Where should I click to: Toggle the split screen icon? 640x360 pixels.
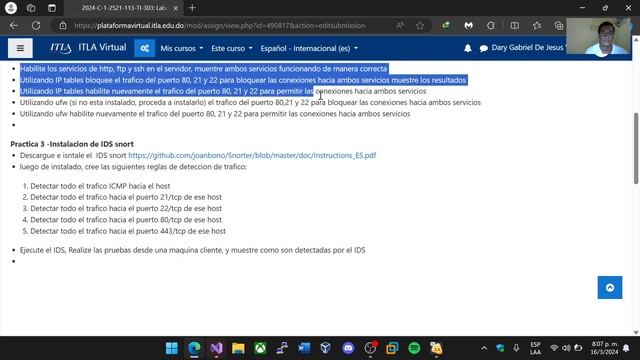(x=515, y=25)
